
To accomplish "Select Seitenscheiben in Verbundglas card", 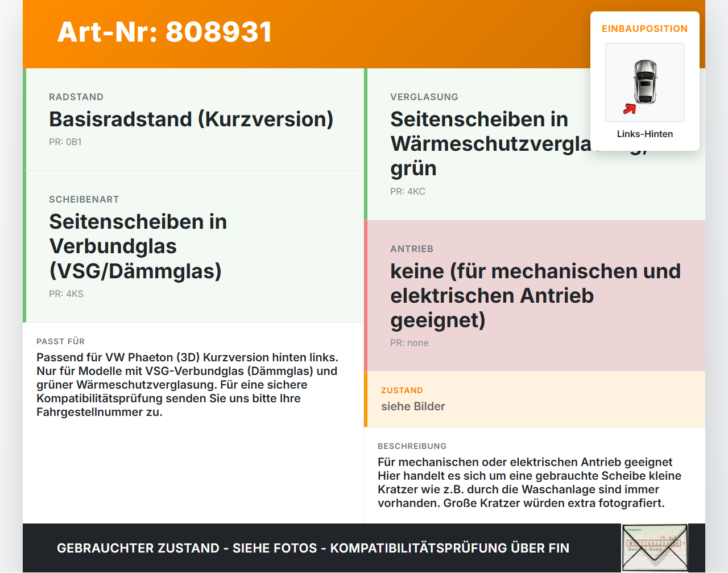I will [193, 246].
